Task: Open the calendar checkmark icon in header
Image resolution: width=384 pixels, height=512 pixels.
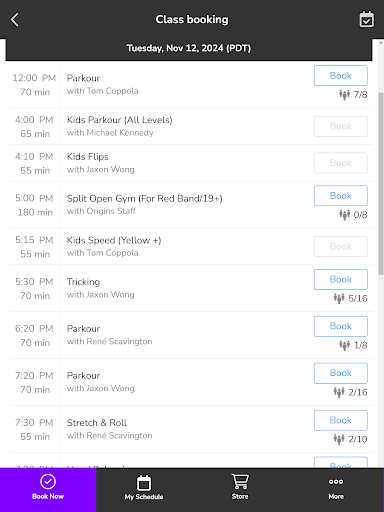Action: 366,19
